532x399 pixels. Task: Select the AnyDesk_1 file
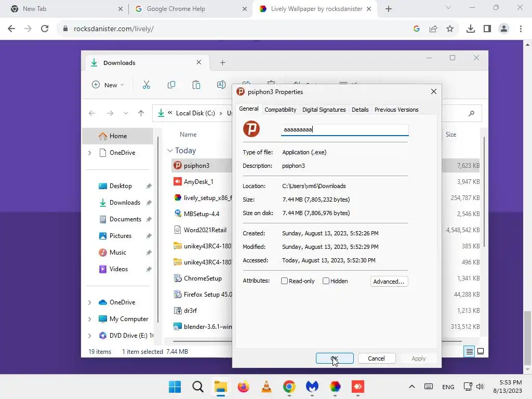198,181
